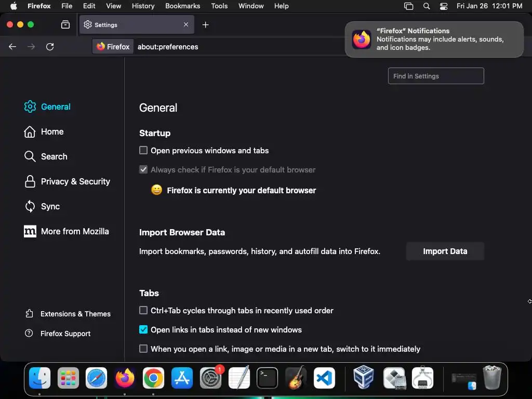Open the View menu
This screenshot has height=399, width=532.
point(113,6)
